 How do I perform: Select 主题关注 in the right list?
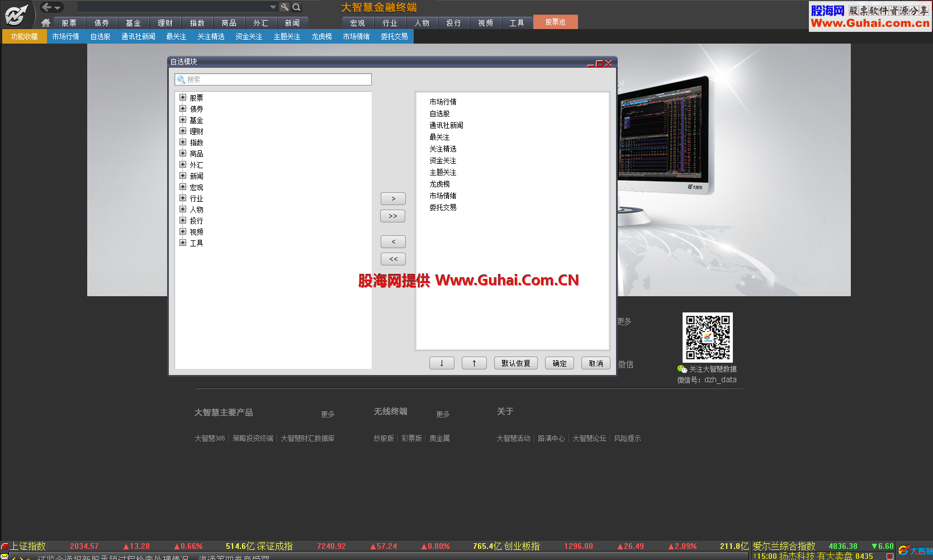(x=443, y=172)
